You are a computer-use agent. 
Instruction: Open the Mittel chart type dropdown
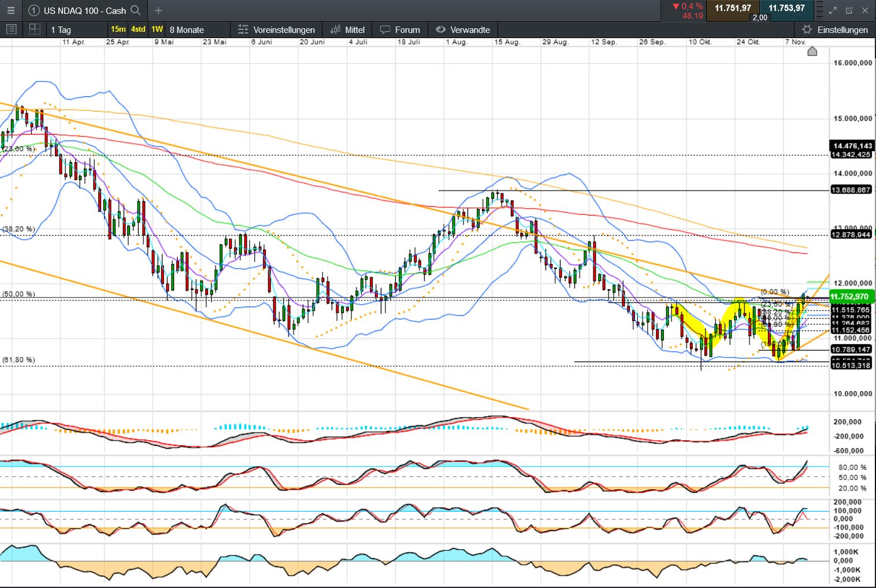click(347, 30)
